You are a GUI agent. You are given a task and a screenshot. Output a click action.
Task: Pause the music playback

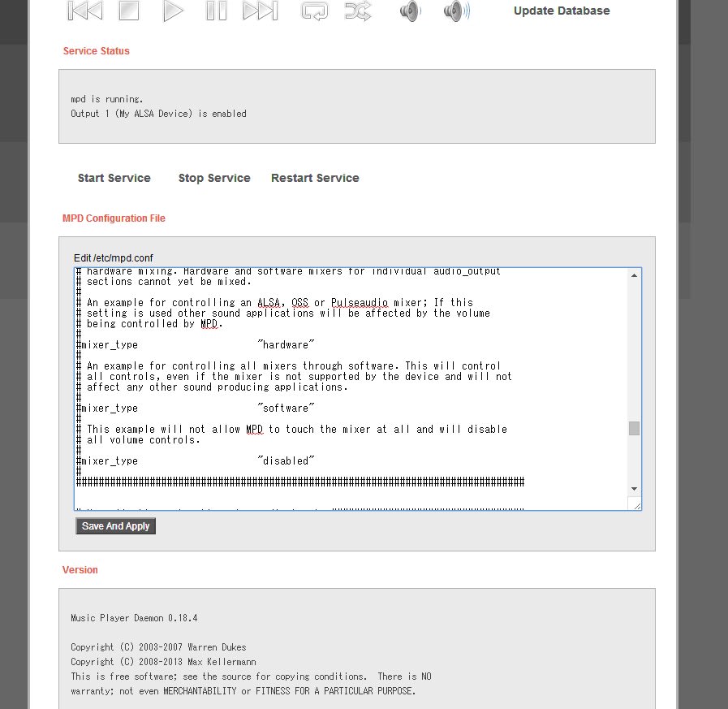(216, 11)
